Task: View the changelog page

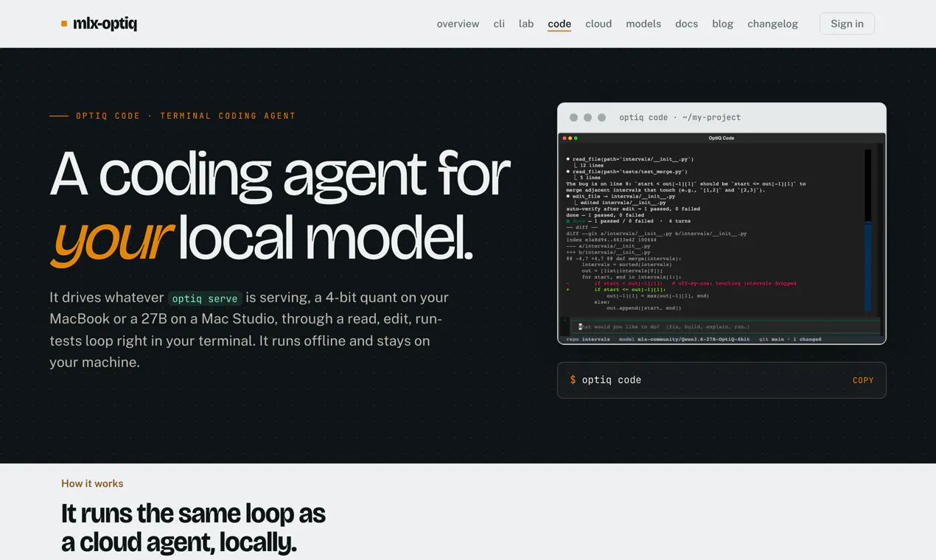Action: 772,24
